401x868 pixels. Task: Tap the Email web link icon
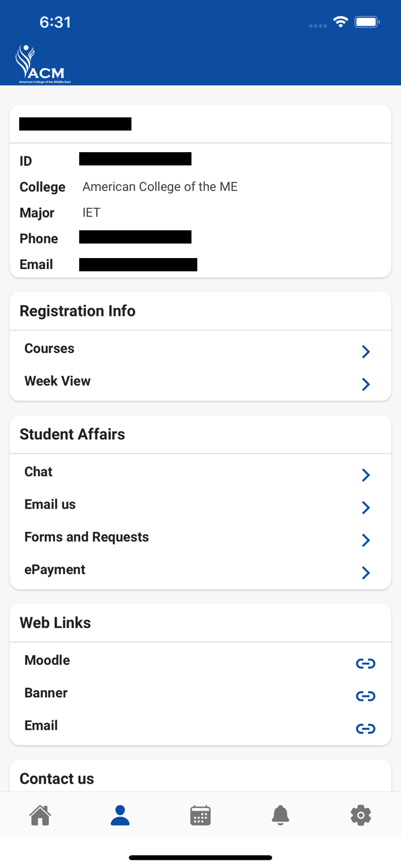[366, 729]
